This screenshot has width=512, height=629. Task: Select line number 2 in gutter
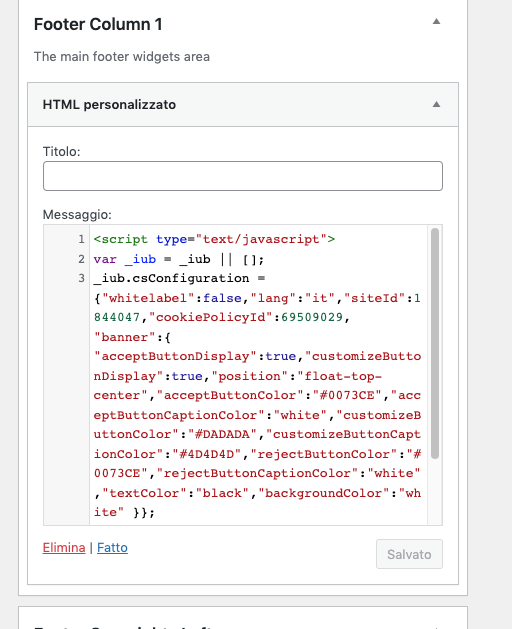(81, 259)
